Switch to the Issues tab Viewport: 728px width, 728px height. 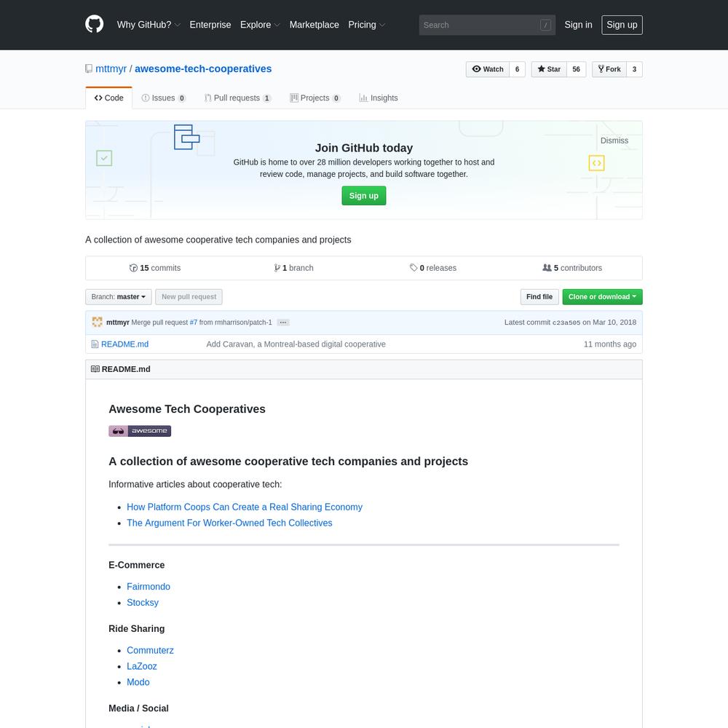[x=163, y=98]
